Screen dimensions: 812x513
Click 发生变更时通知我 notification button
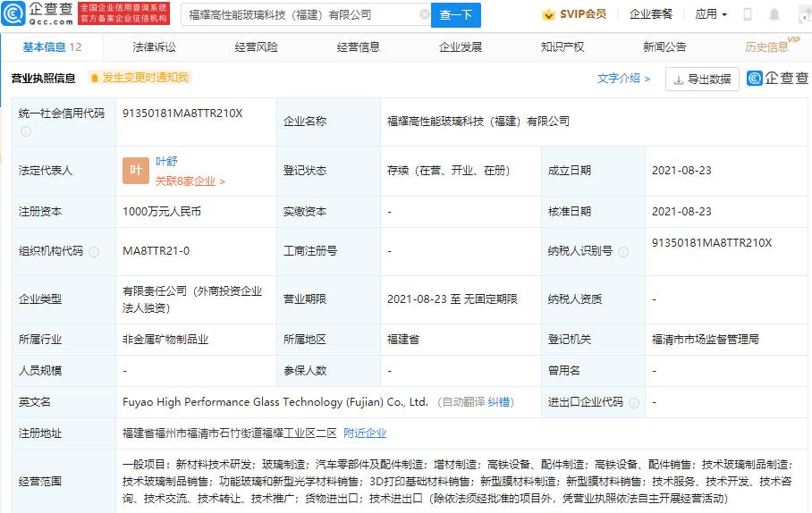coord(140,78)
